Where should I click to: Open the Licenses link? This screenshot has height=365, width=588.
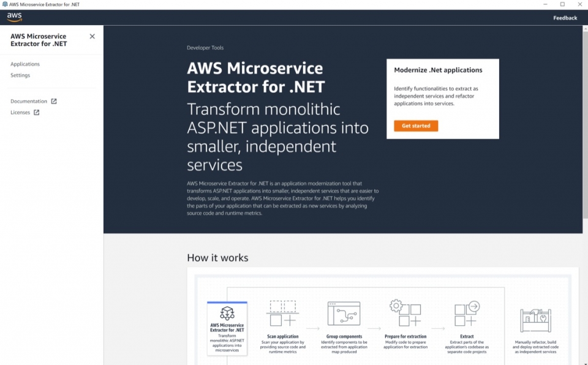click(22, 112)
